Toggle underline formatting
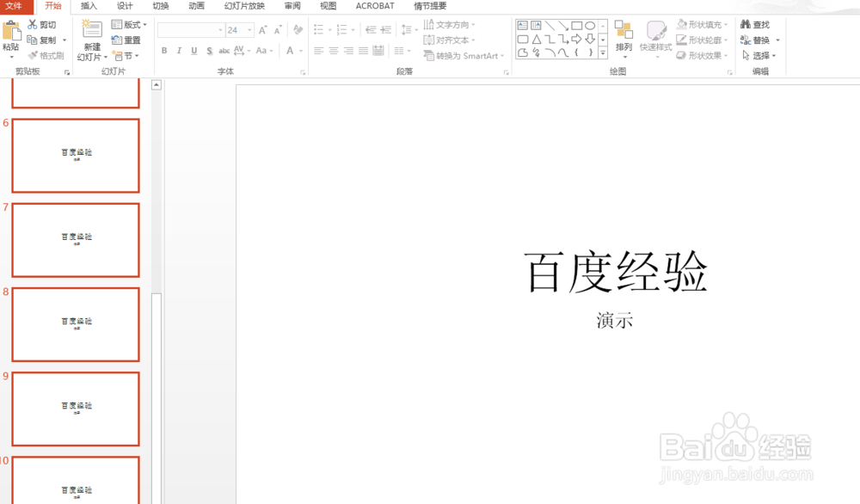This screenshot has width=860, height=504. 193,51
